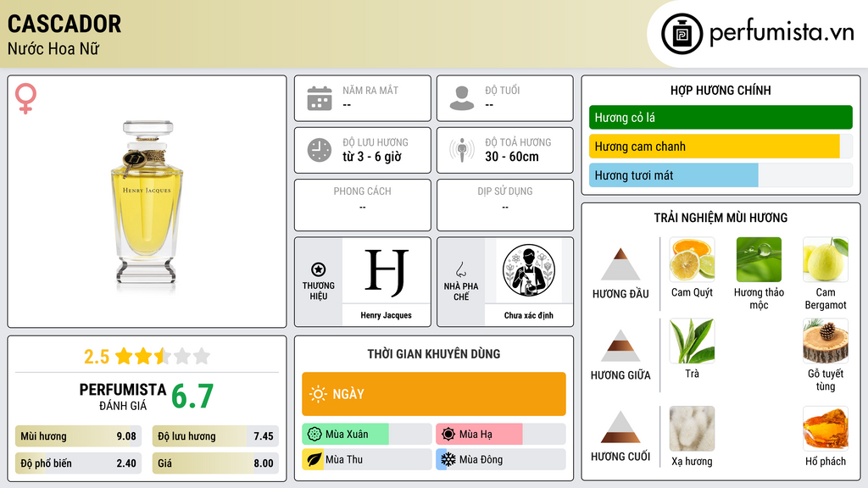Click the perfumista.vn site name
The image size is (868, 488).
coord(782,33)
